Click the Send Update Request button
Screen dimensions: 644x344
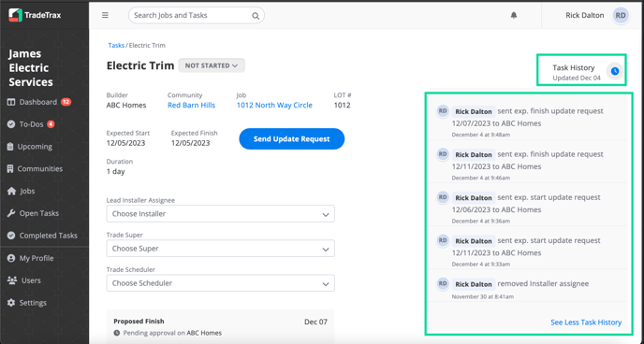pos(292,139)
